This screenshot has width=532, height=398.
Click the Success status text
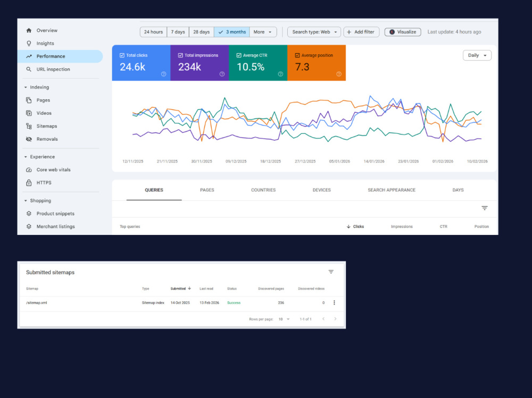click(x=234, y=303)
